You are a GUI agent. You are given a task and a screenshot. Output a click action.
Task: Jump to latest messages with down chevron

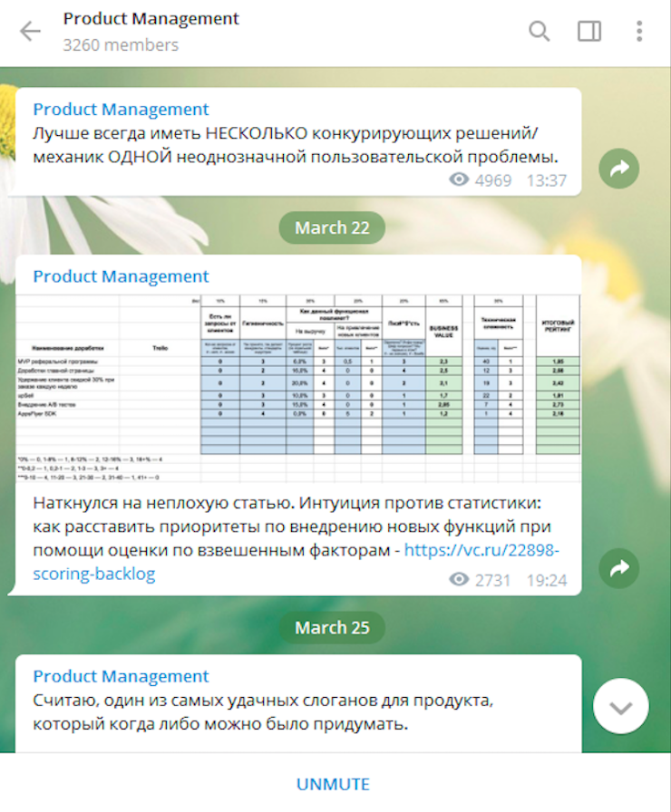621,706
